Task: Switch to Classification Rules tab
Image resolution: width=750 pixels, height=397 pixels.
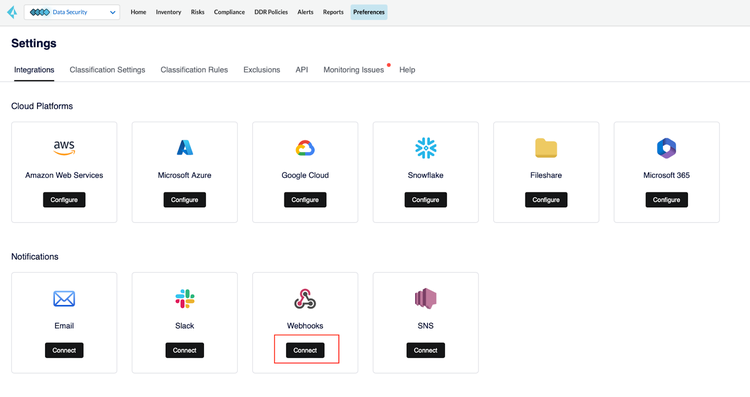Action: click(194, 70)
